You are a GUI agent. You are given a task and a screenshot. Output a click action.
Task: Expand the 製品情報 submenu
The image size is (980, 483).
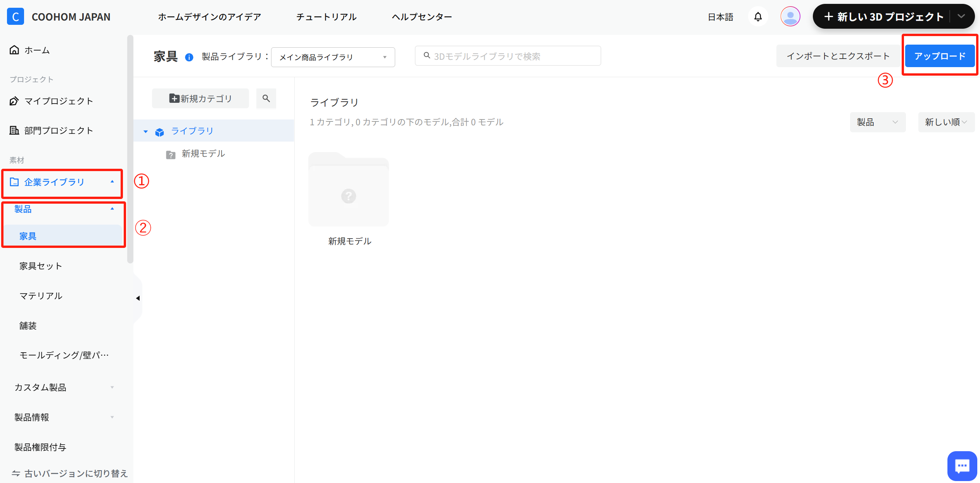coord(112,417)
